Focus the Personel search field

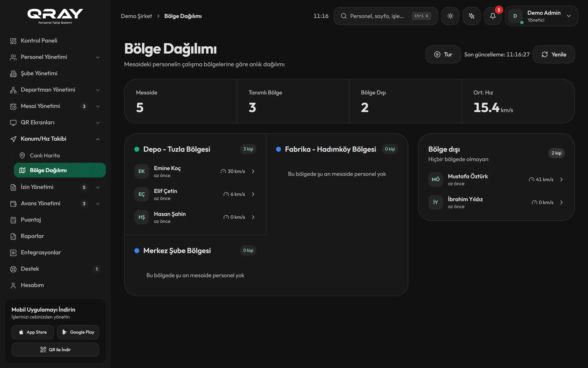386,16
